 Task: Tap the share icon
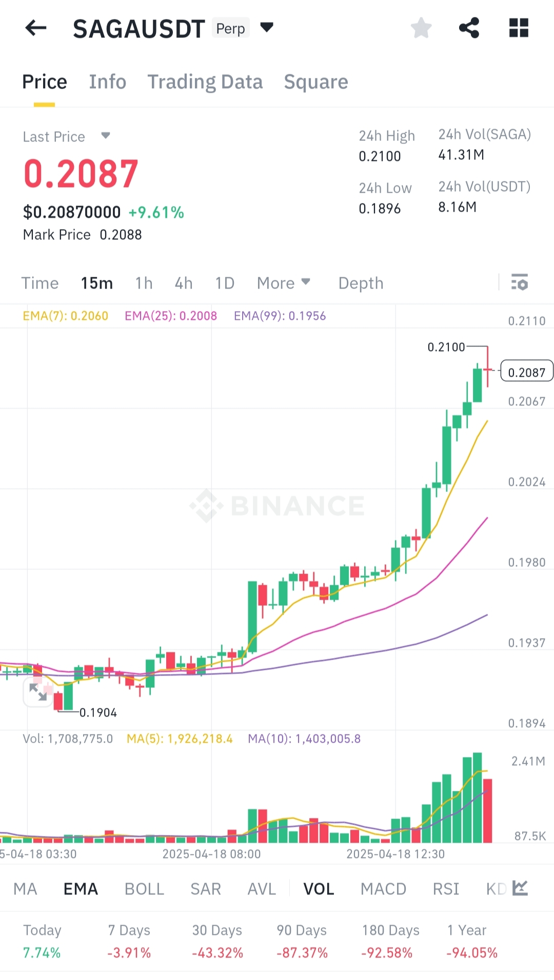click(469, 28)
